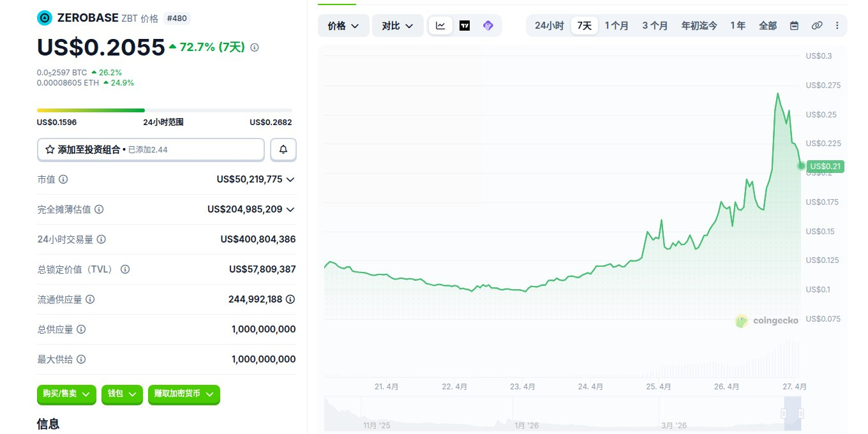Open the calendar date range picker
The image size is (868, 434).
pos(795,26)
